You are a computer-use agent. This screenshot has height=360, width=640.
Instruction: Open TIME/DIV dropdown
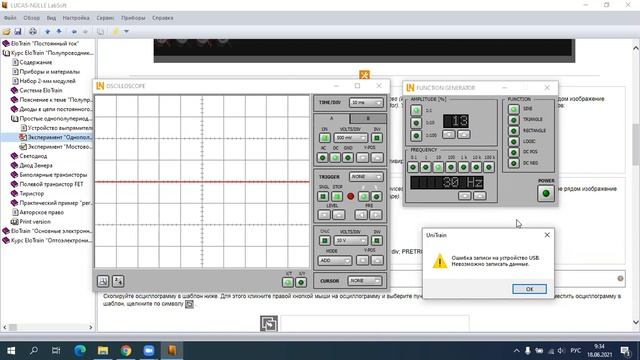366,103
